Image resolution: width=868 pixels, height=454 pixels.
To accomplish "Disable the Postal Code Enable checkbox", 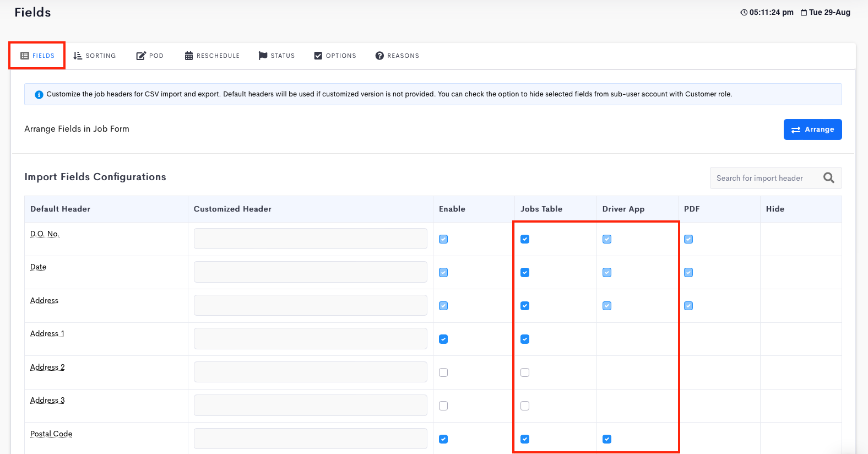I will pos(443,439).
